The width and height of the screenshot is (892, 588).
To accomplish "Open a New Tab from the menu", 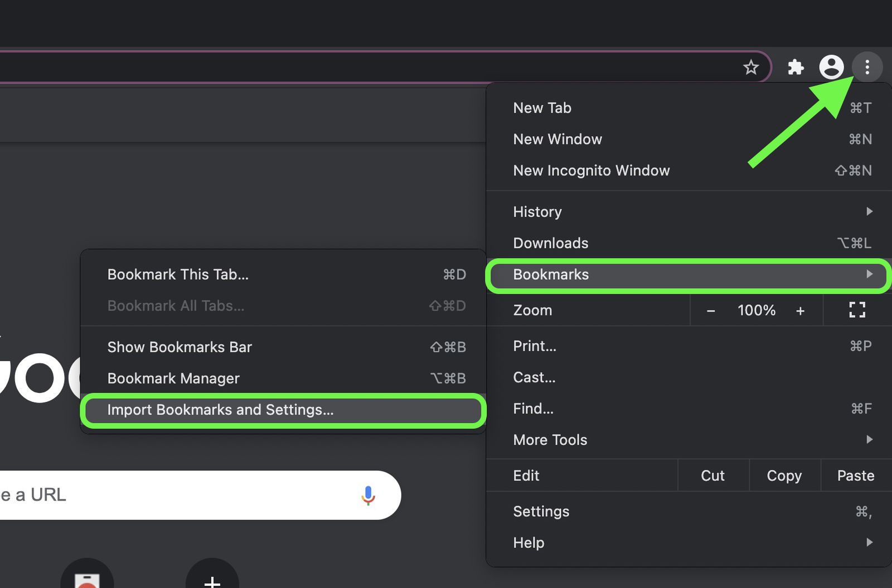I will coord(542,108).
